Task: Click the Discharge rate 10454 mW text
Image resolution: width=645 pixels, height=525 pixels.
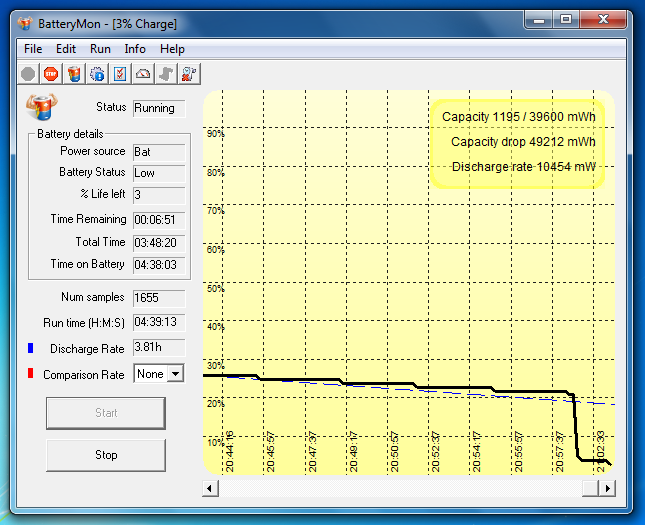Action: [x=523, y=167]
